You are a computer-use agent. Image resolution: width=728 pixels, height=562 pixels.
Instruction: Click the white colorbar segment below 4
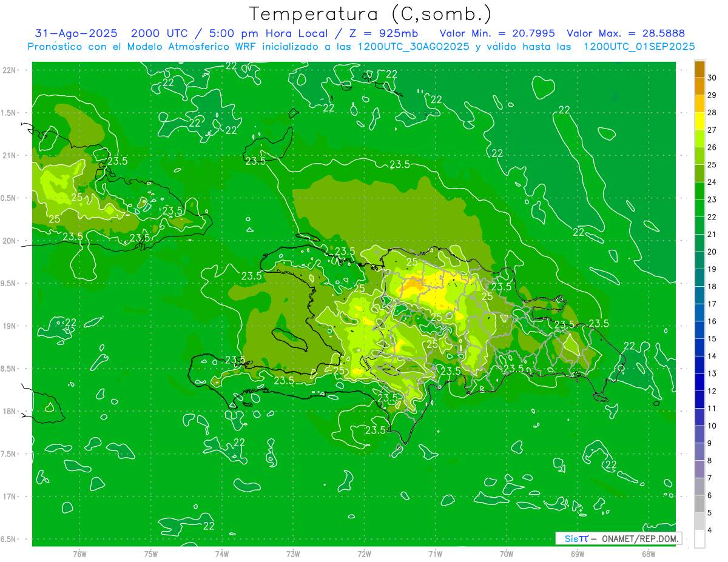[699, 539]
